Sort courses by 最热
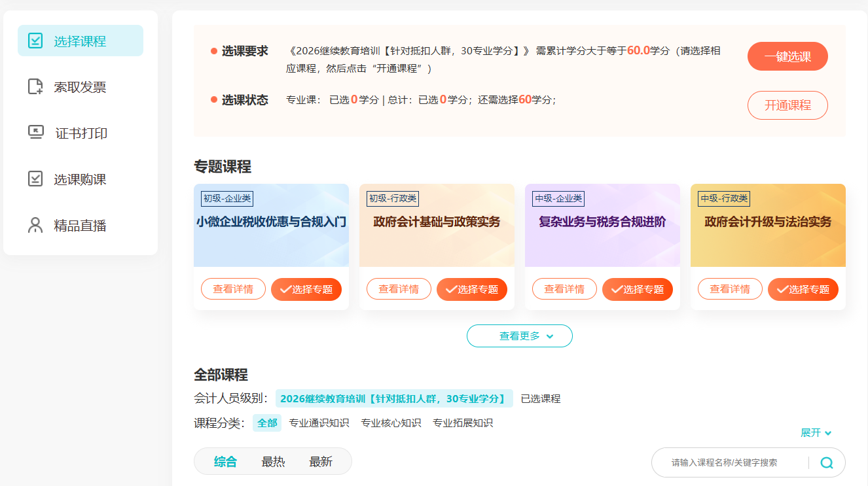868x486 pixels. coord(273,462)
